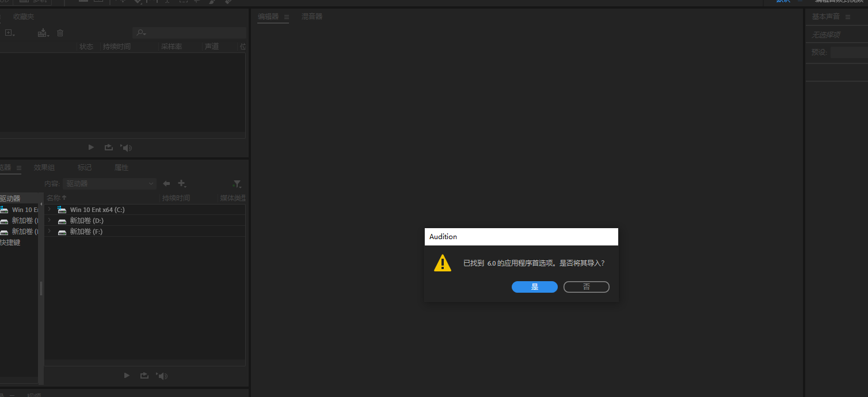This screenshot has width=868, height=397.
Task: Switch to the 效果组 tab
Action: (x=44, y=168)
